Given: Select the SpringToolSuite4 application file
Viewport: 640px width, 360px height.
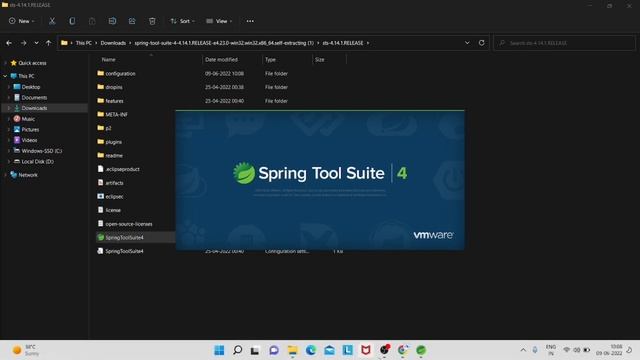Looking at the screenshot, I should [124, 238].
